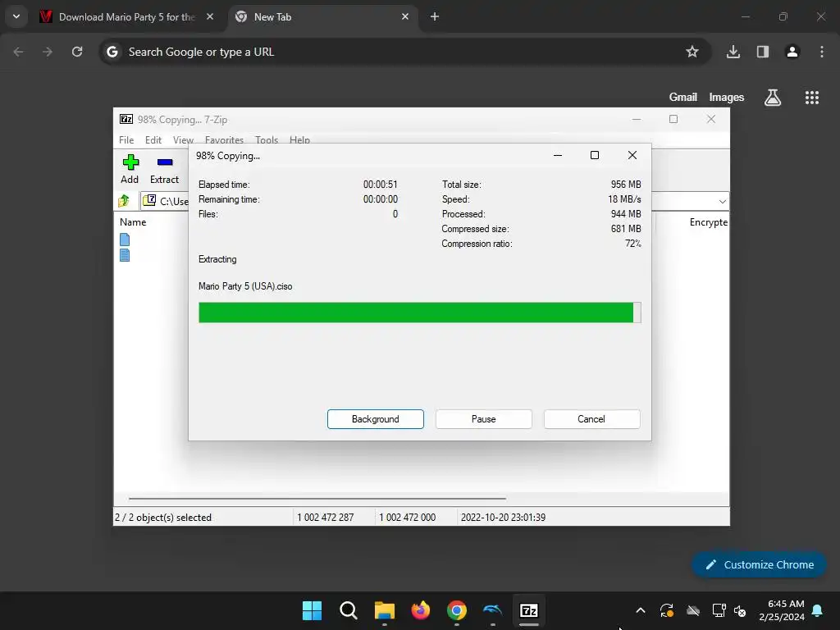Click the Elapsed time value 00:00:51

[381, 185]
